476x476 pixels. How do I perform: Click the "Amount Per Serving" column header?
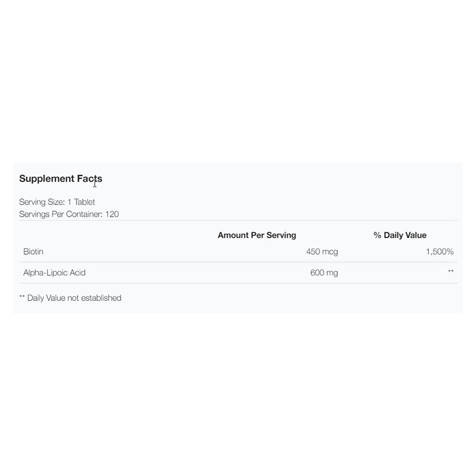256,236
